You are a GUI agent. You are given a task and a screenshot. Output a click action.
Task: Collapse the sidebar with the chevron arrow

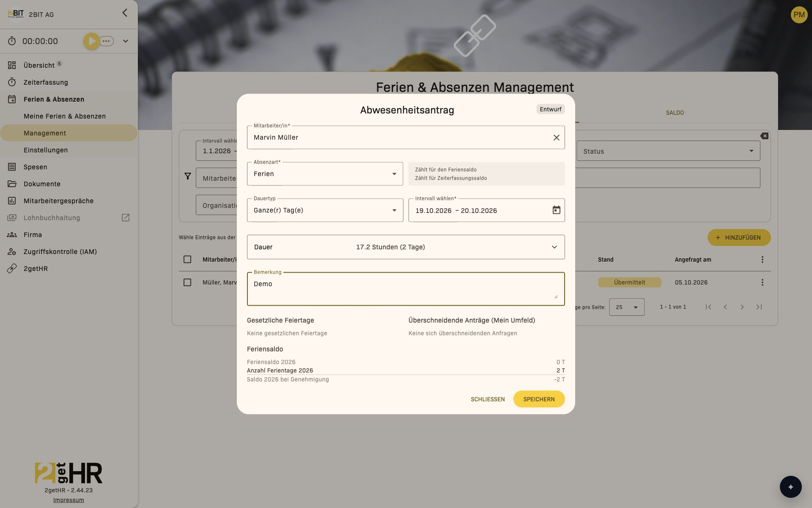(125, 13)
